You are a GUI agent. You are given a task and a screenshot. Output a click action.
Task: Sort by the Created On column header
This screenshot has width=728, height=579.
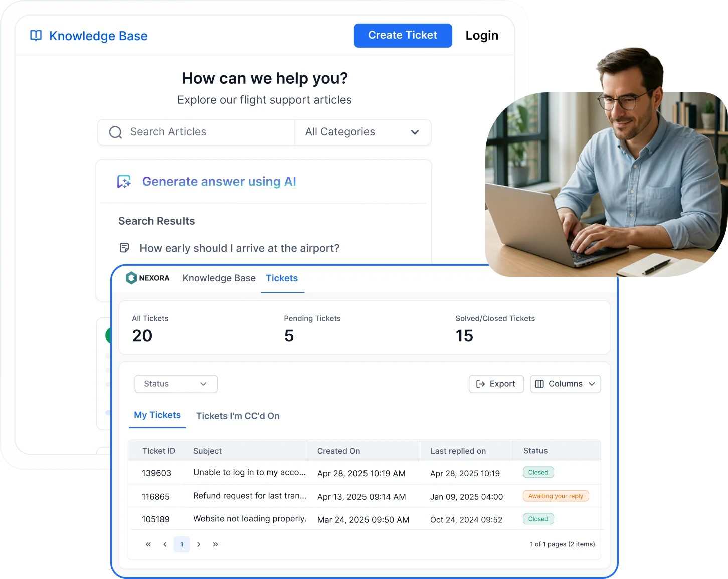click(339, 451)
